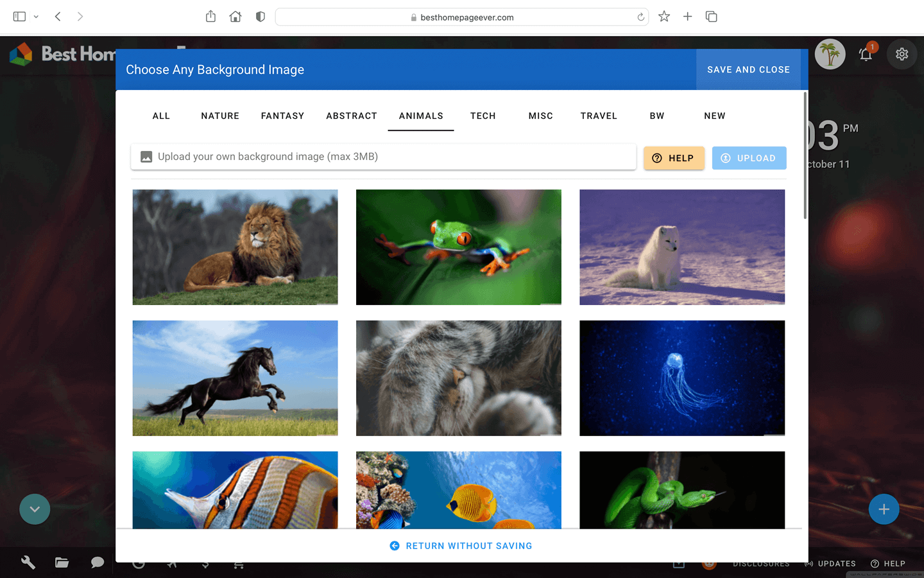Click SAVE AND CLOSE
924x578 pixels.
click(x=748, y=69)
